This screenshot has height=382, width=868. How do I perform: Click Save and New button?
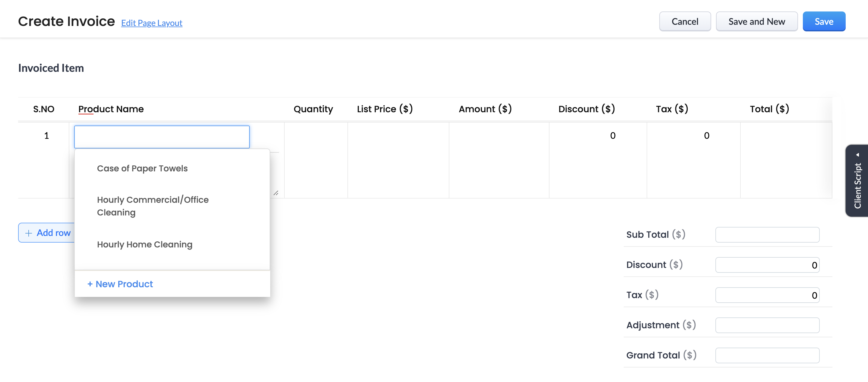756,22
